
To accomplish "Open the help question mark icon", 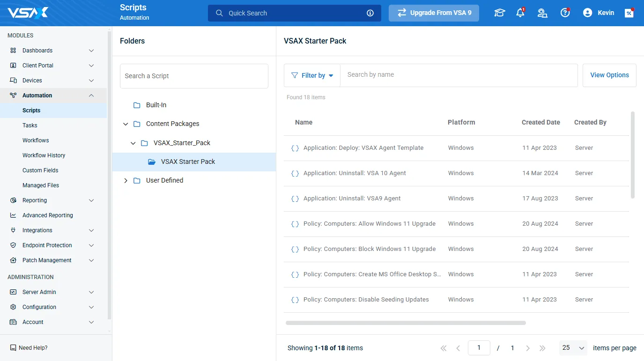I will (x=565, y=13).
